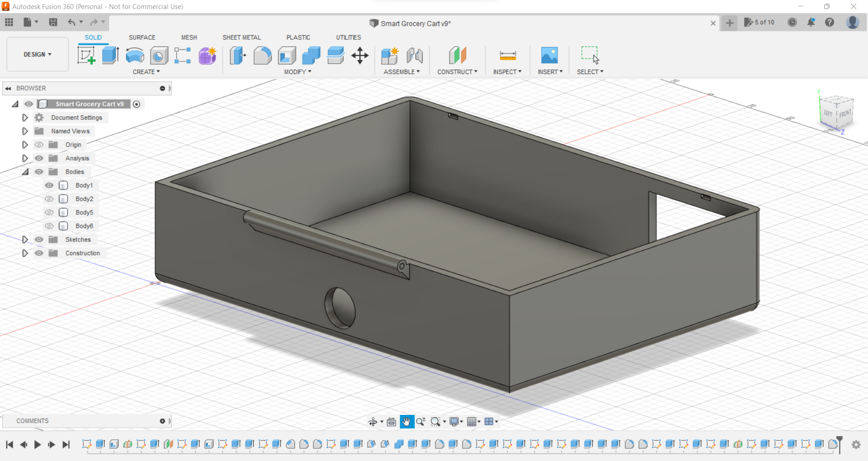Select the Pan tool in view toolbar
868x461 pixels.
(x=406, y=421)
